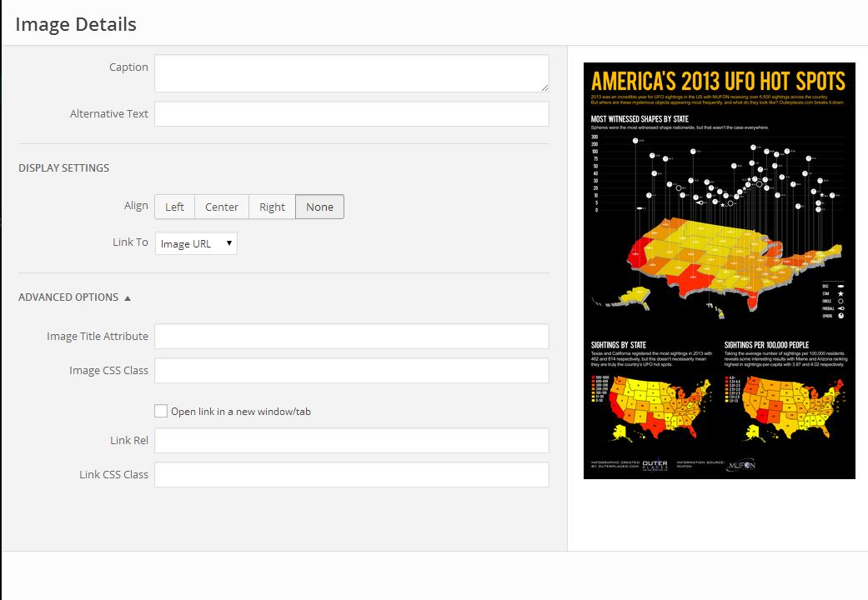The image size is (868, 600).
Task: Click the Link To label
Action: click(x=130, y=242)
